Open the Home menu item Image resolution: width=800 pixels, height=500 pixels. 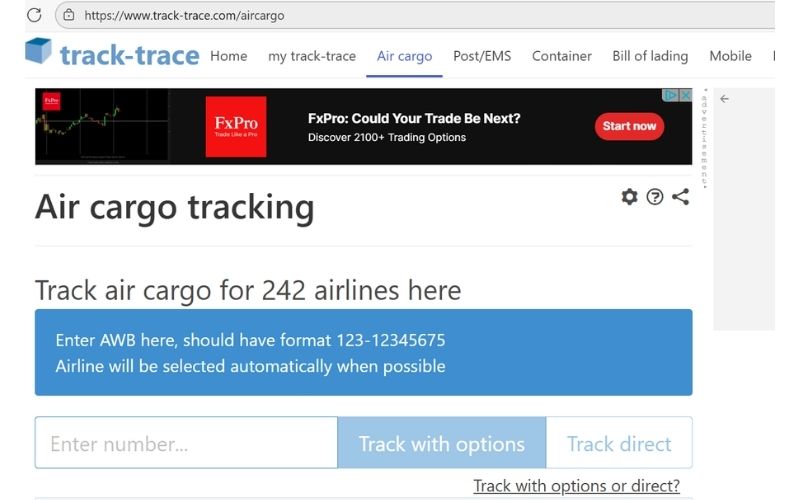[229, 56]
